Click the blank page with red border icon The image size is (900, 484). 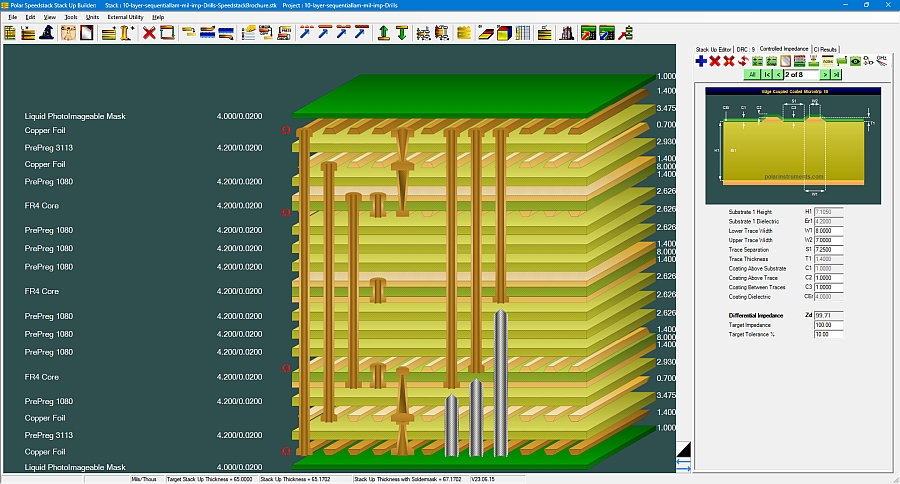pos(87,33)
